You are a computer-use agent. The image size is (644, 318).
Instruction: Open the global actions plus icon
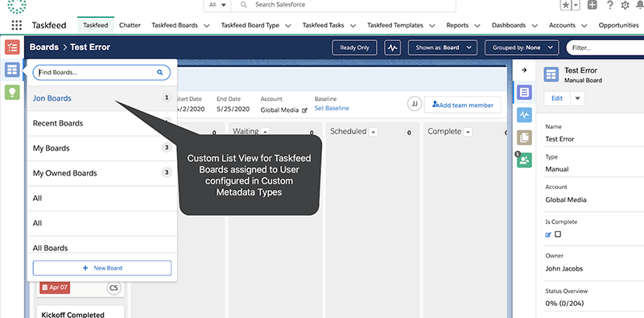point(592,5)
